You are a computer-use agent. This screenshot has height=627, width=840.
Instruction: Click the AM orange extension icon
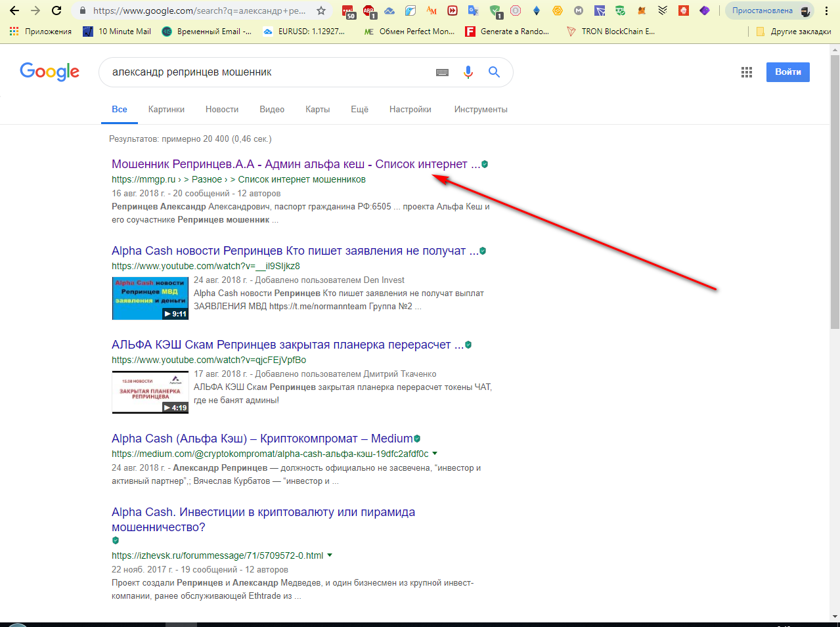click(x=431, y=11)
